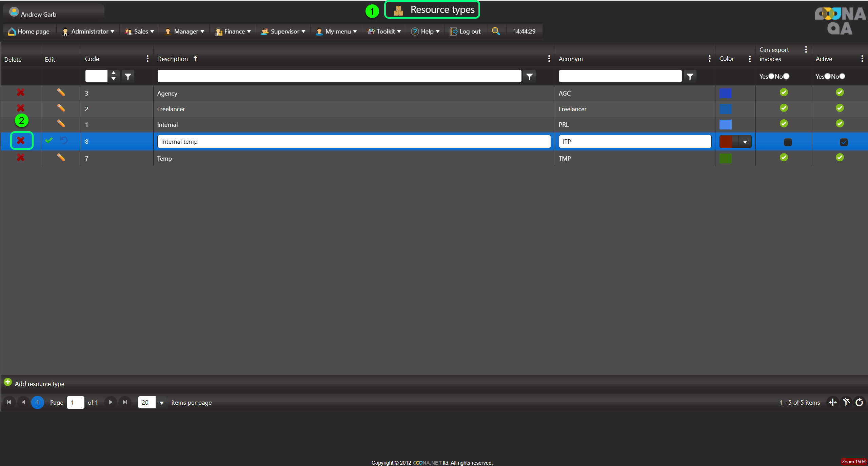Screen dimensions: 868x466
Task: Expand the items per page dropdown
Action: pyautogui.click(x=162, y=403)
